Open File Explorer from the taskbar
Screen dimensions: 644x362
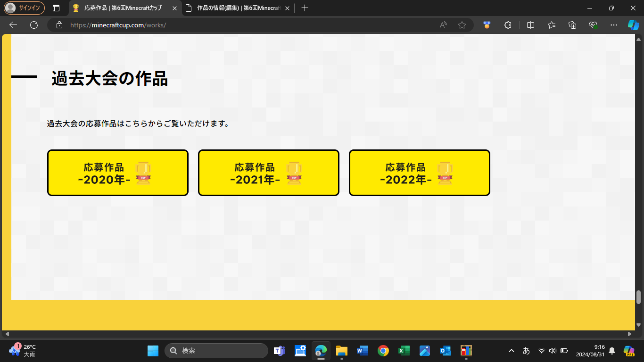pyautogui.click(x=342, y=351)
